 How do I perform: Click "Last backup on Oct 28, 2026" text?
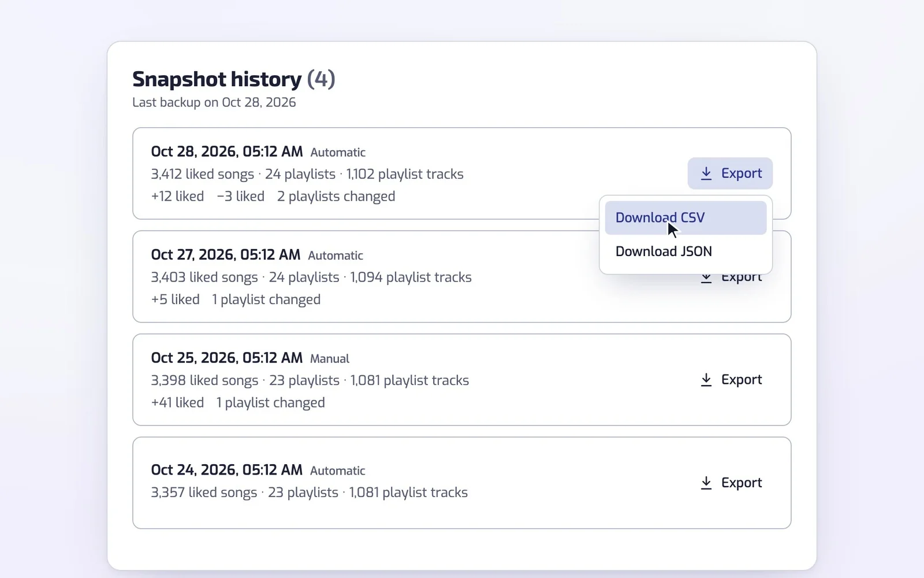(214, 102)
